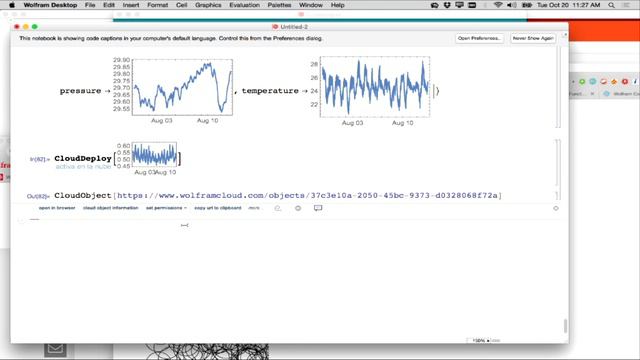The width and height of the screenshot is (640, 360).
Task: Open the File menu
Action: point(90,5)
